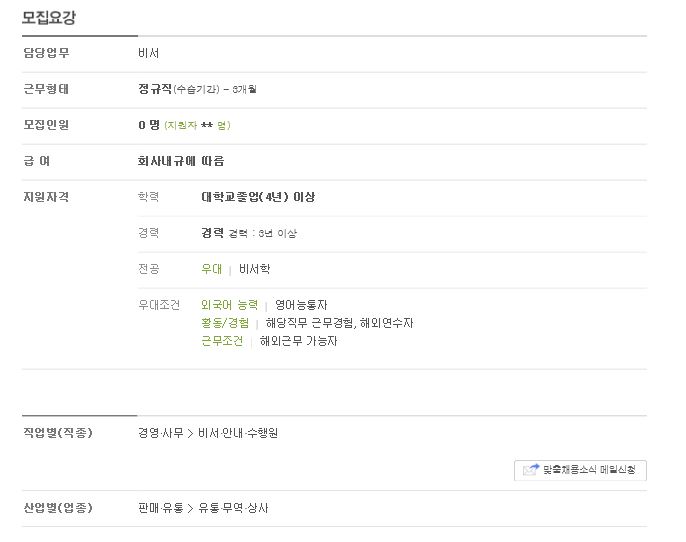Click the 근무조건 preference label
The height and width of the screenshot is (542, 686).
point(222,341)
